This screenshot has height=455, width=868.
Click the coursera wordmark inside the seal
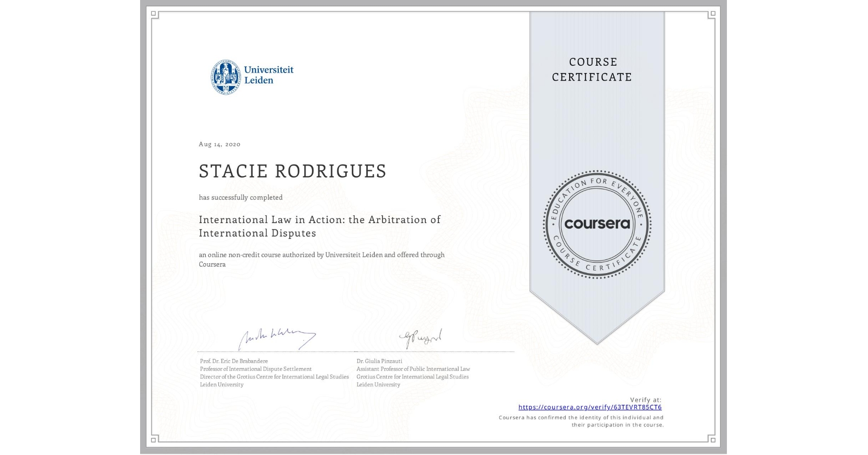point(597,224)
